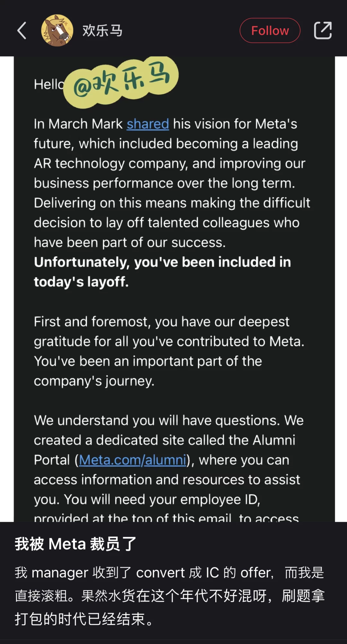Screen dimensions: 347x644
Task: Tap the post caption starting 我 manager 收到了
Action: pyautogui.click(x=170, y=596)
